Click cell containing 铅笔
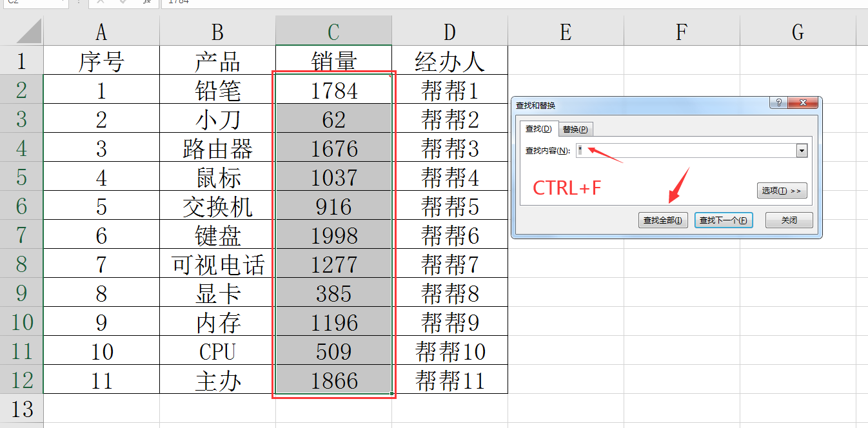The height and width of the screenshot is (428, 868). pos(217,89)
